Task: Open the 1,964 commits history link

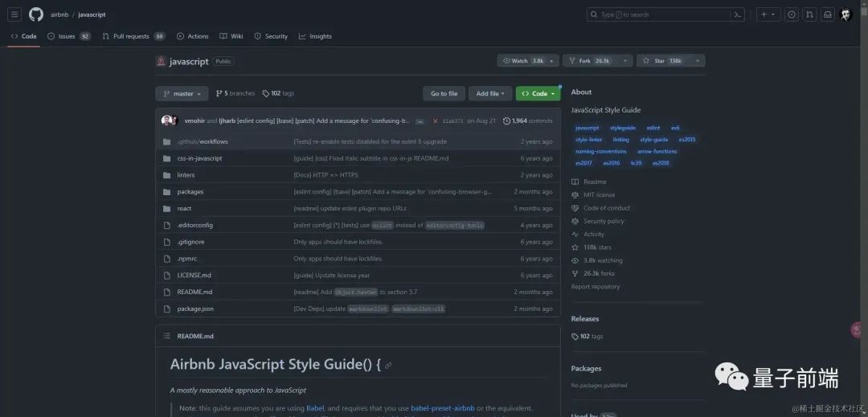Action: tap(528, 121)
